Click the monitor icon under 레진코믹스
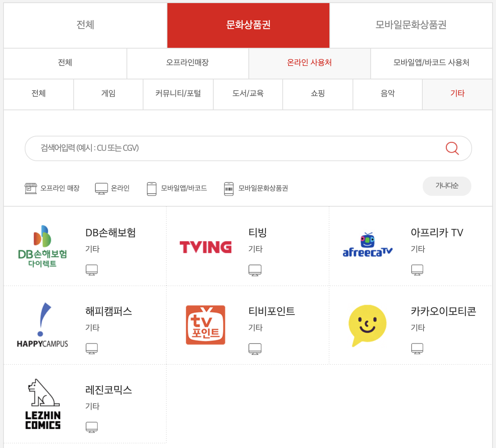This screenshot has width=496, height=448. click(x=91, y=427)
